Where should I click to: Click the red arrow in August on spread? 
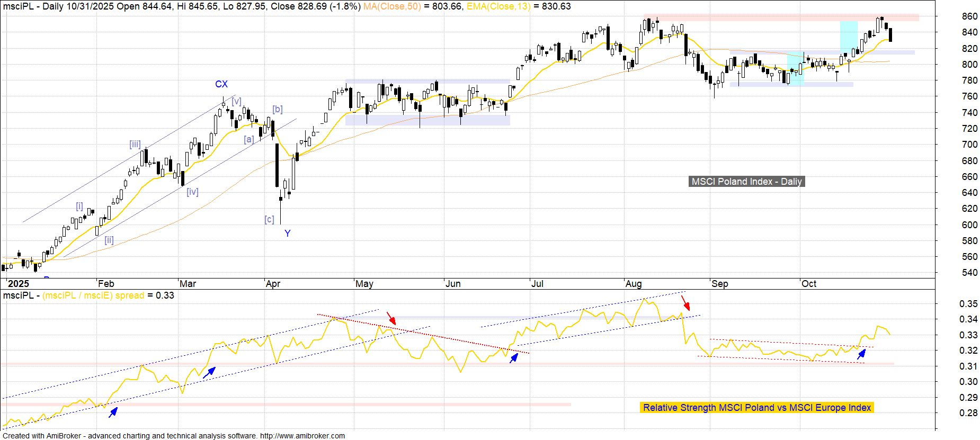(685, 303)
